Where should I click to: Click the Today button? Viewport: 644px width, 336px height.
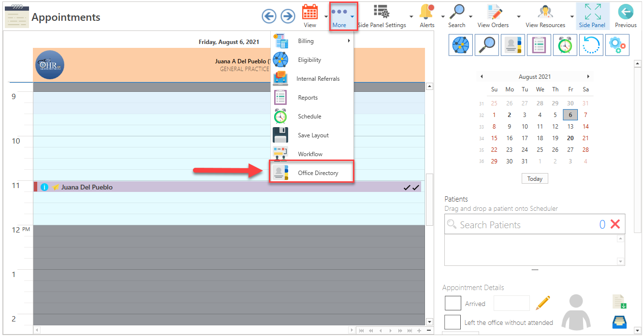(535, 178)
